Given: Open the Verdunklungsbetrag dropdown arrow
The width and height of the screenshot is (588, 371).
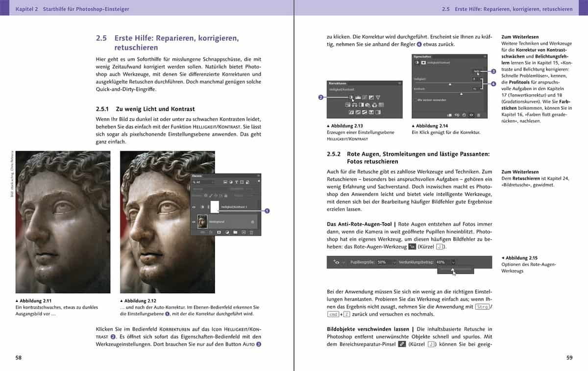Looking at the screenshot, I should coord(453,262).
